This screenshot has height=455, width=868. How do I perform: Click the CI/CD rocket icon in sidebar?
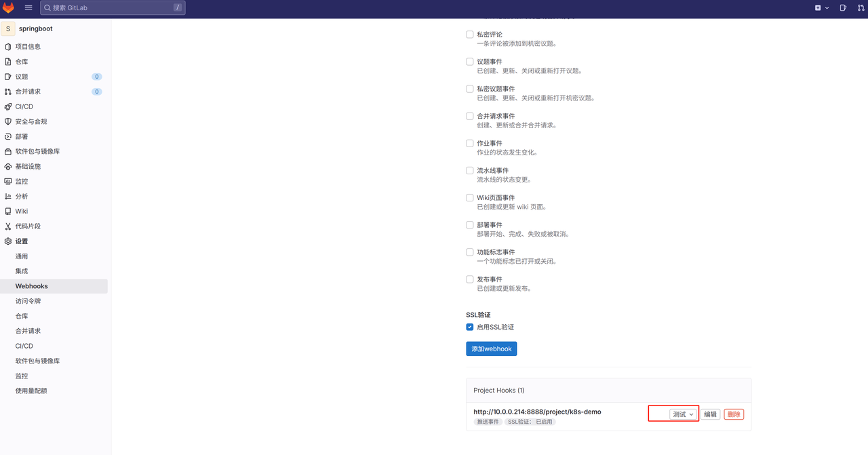[8, 106]
